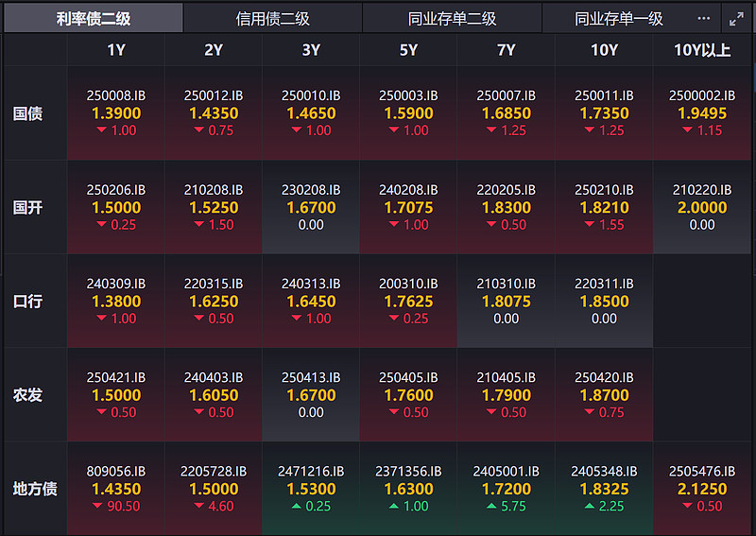Image resolution: width=756 pixels, height=536 pixels.
Task: Open bond 2405348.IB quote cell
Action: [x=604, y=488]
